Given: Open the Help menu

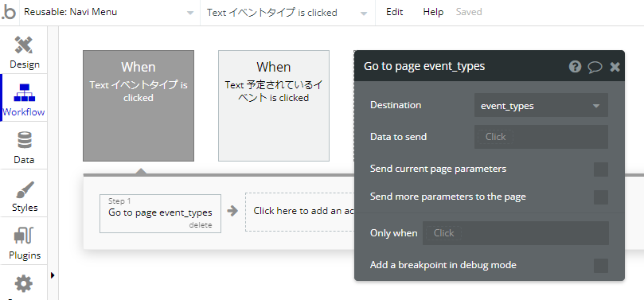Looking at the screenshot, I should point(433,12).
